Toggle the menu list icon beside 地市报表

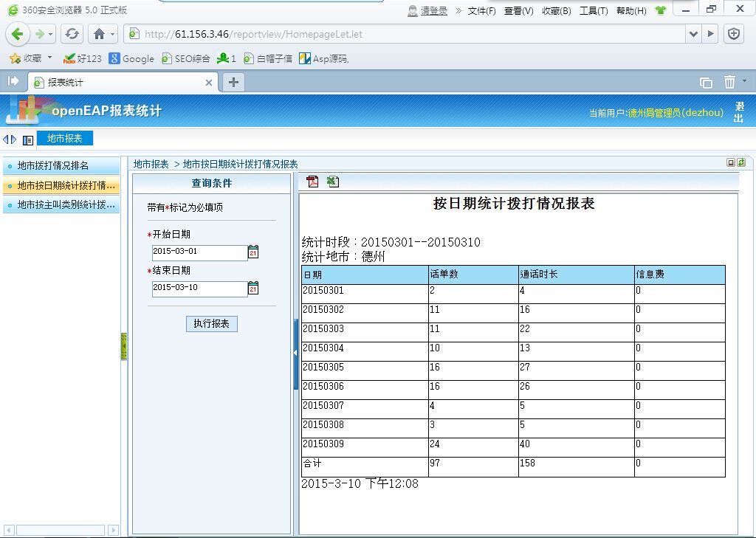click(x=28, y=139)
